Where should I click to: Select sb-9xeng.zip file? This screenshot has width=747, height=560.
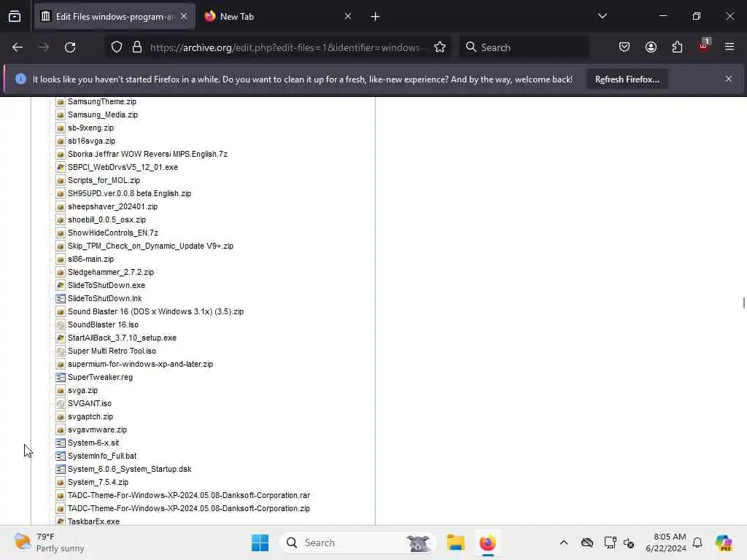[x=90, y=128]
